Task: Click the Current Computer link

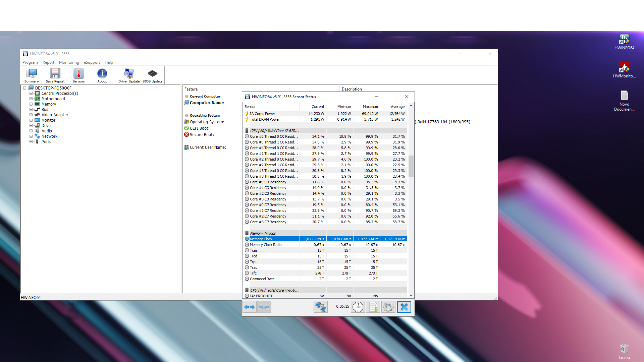Action: (x=205, y=97)
